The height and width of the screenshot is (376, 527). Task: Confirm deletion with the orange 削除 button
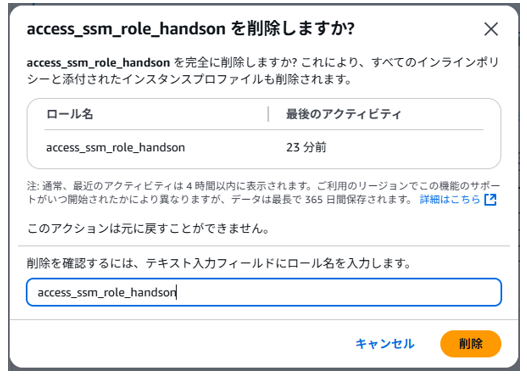pyautogui.click(x=471, y=344)
